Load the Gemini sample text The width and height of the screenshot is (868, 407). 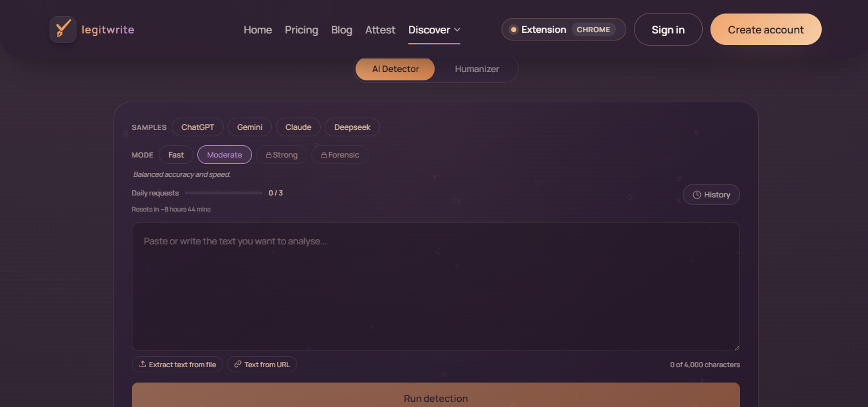coord(249,127)
